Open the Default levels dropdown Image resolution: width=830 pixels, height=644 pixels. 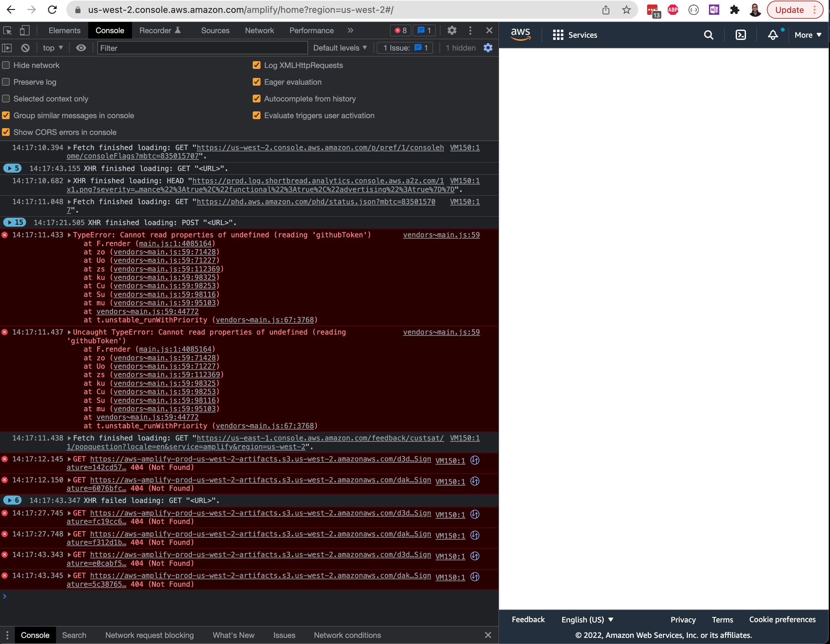(340, 48)
